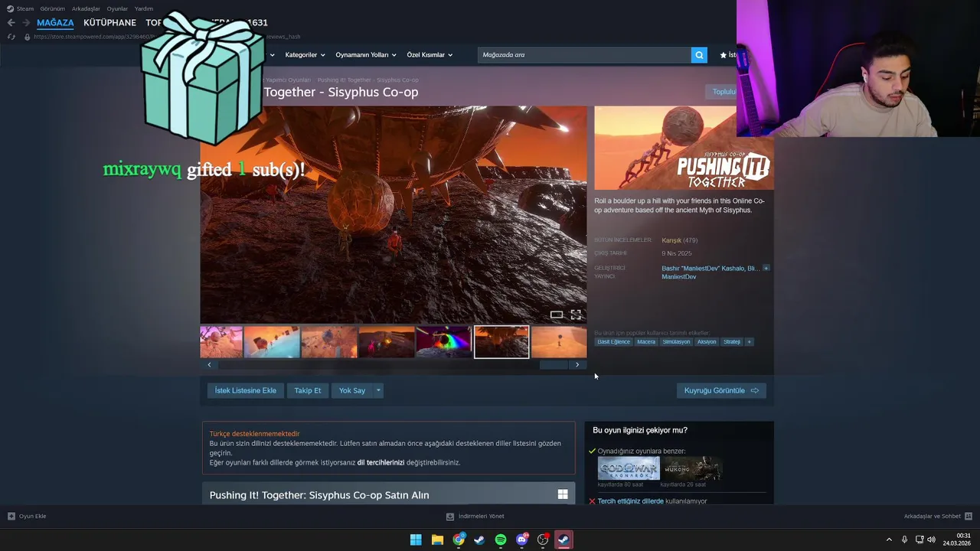Image resolution: width=980 pixels, height=551 pixels.
Task: Open the Windows Start menu
Action: [x=416, y=540]
